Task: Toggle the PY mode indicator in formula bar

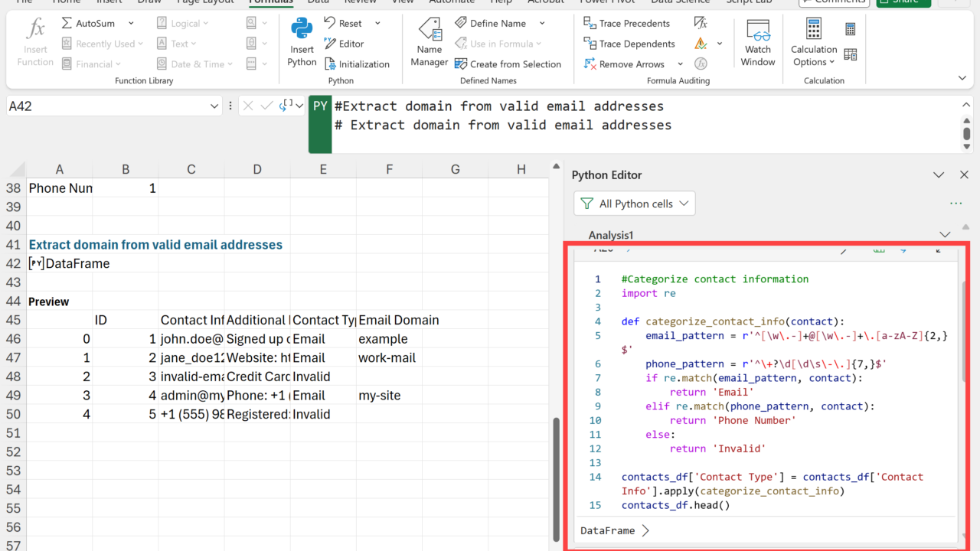Action: pyautogui.click(x=320, y=106)
